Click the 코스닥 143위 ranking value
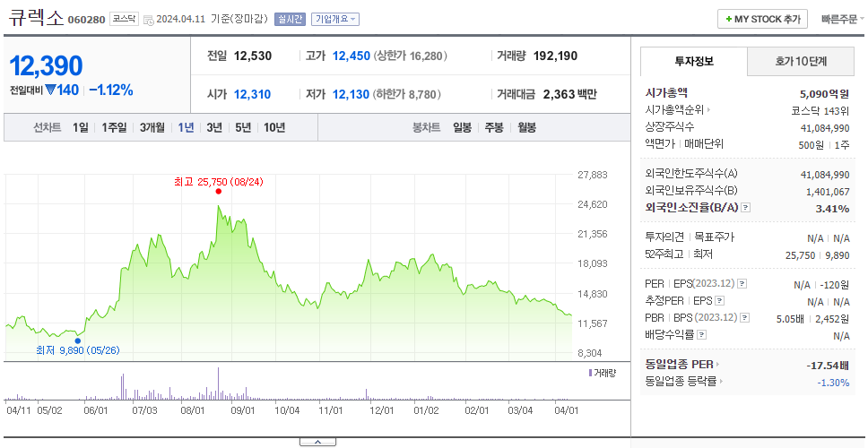 pos(820,110)
